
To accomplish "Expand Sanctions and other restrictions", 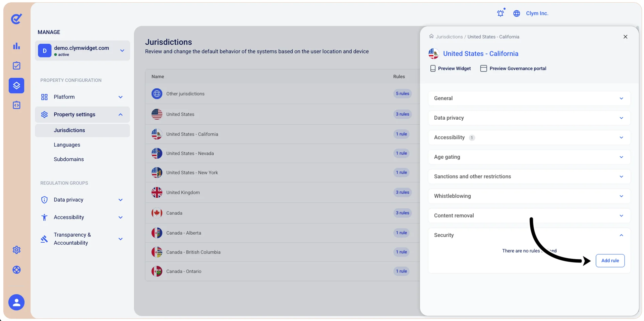I will click(x=529, y=176).
